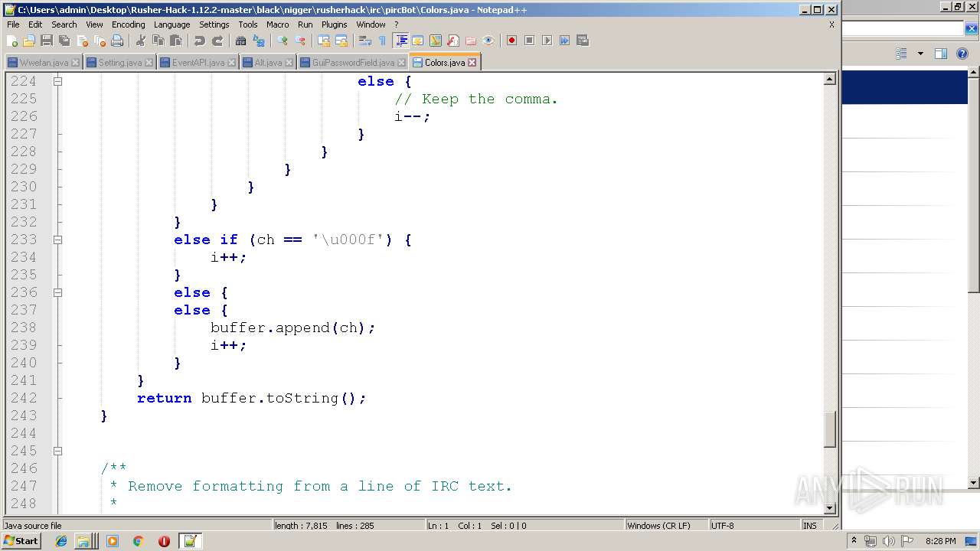Run macro multiple times icon
This screenshot has width=980, height=551.
point(564,41)
